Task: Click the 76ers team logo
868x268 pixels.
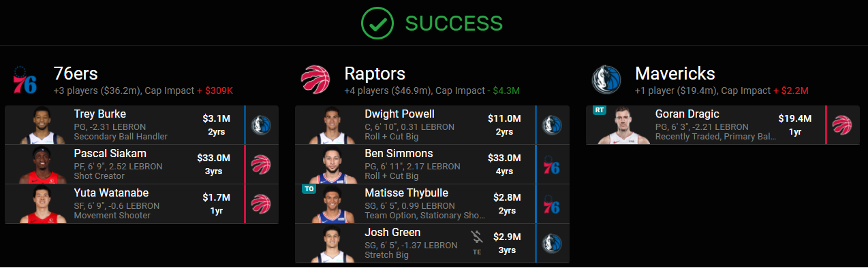Action: (x=25, y=80)
